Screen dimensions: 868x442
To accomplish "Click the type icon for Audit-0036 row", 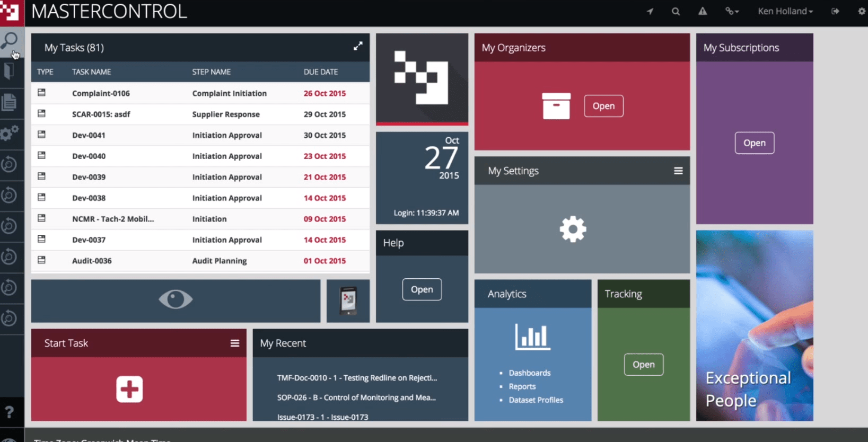I will pyautogui.click(x=42, y=260).
